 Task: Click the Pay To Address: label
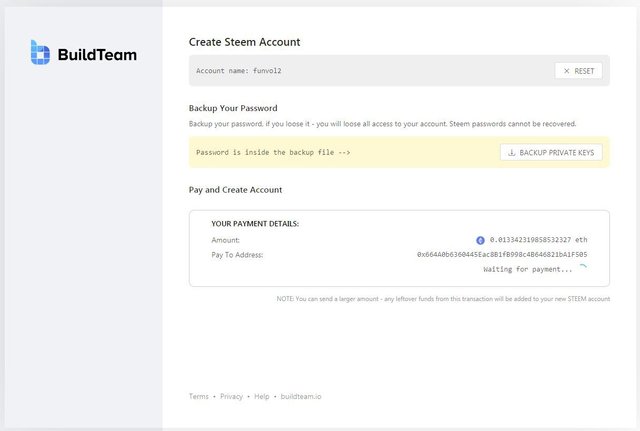coord(237,255)
